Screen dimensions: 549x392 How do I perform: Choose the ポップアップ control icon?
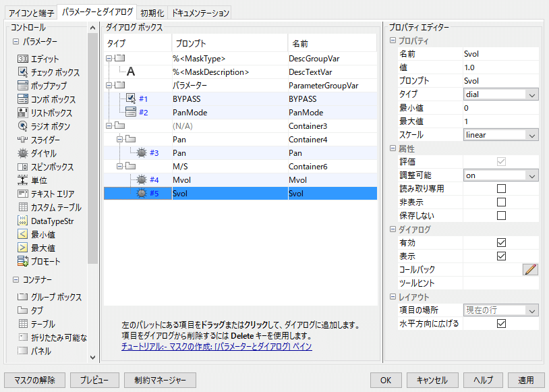coord(23,86)
